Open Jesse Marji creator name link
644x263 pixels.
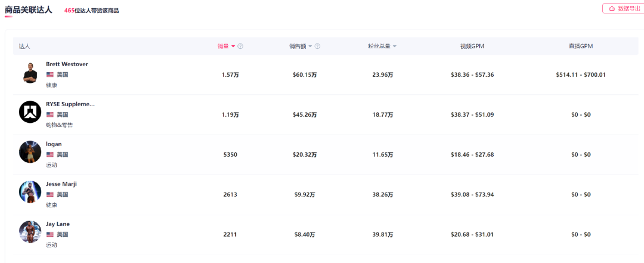point(61,184)
